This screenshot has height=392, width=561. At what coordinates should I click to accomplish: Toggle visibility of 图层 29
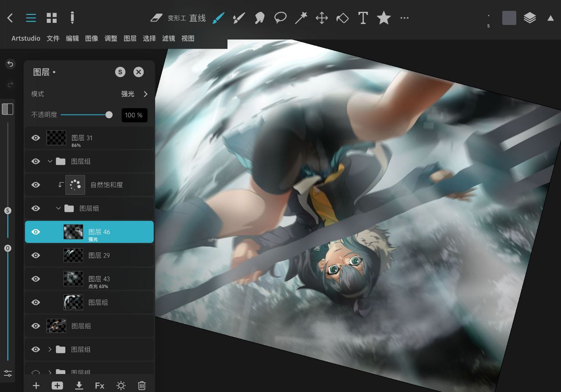click(x=36, y=255)
